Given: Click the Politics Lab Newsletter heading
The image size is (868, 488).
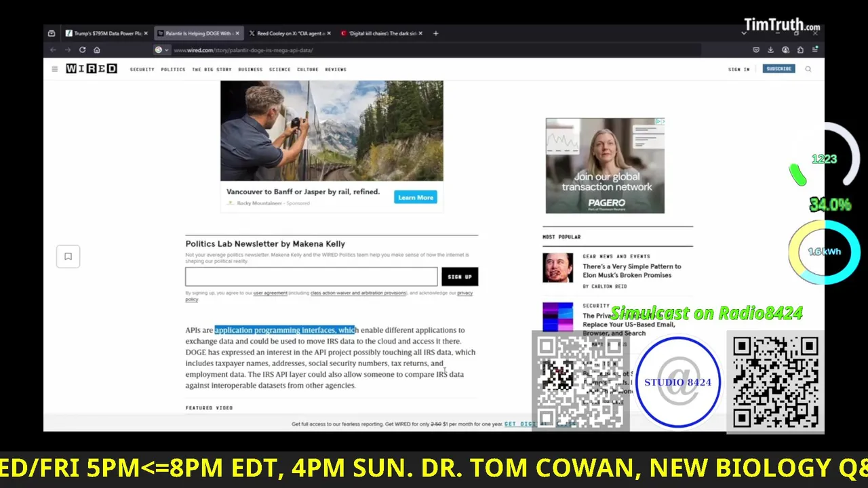Looking at the screenshot, I should [x=265, y=244].
